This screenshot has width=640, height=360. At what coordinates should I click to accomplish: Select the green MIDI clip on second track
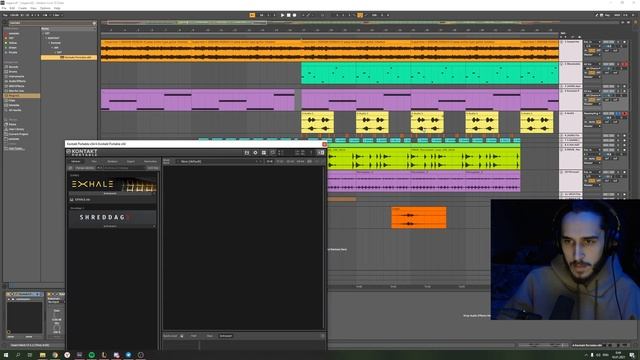tap(430, 73)
